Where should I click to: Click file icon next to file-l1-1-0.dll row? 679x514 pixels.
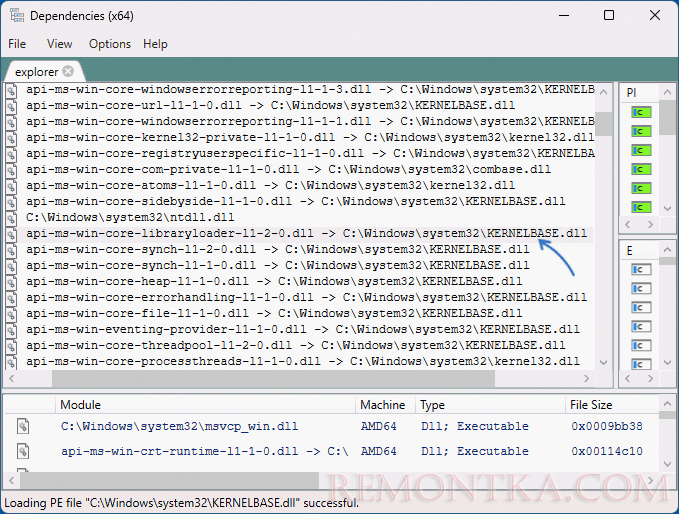click(x=11, y=315)
